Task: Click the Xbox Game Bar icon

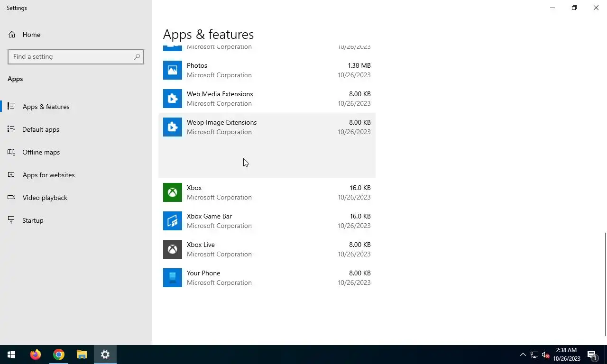Action: click(173, 221)
